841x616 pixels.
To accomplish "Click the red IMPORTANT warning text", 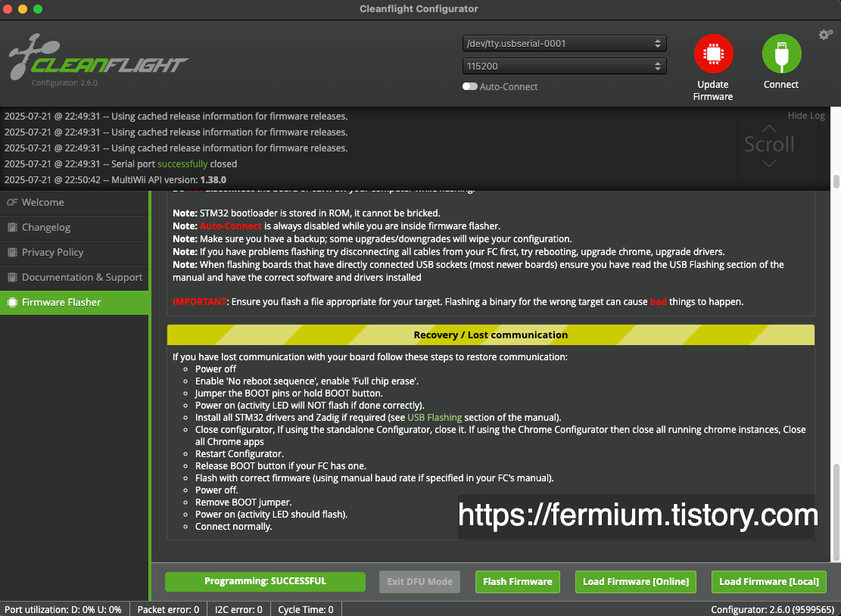I will coord(200,302).
